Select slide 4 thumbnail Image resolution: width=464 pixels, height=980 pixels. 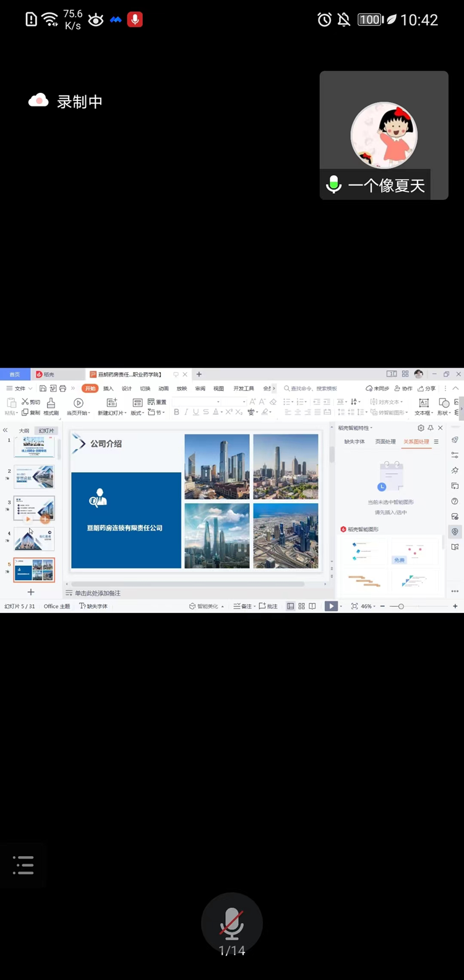[34, 539]
